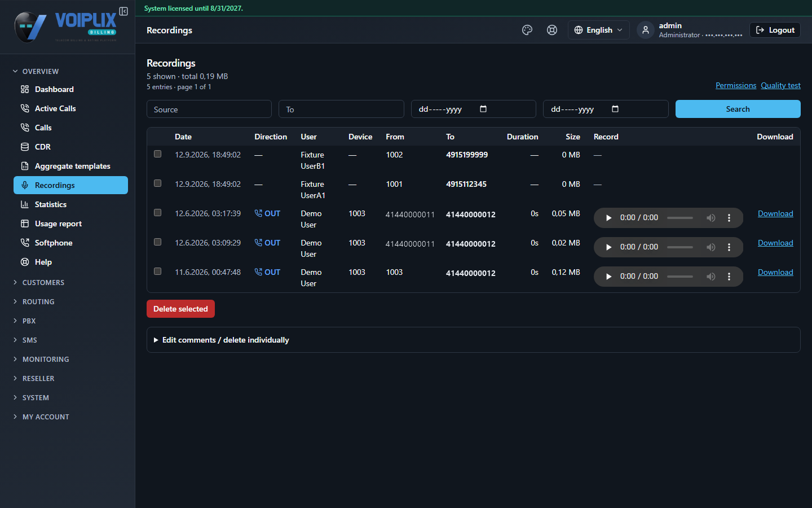Log out using the Logout button
Viewport: 812px width, 508px height.
click(x=775, y=30)
